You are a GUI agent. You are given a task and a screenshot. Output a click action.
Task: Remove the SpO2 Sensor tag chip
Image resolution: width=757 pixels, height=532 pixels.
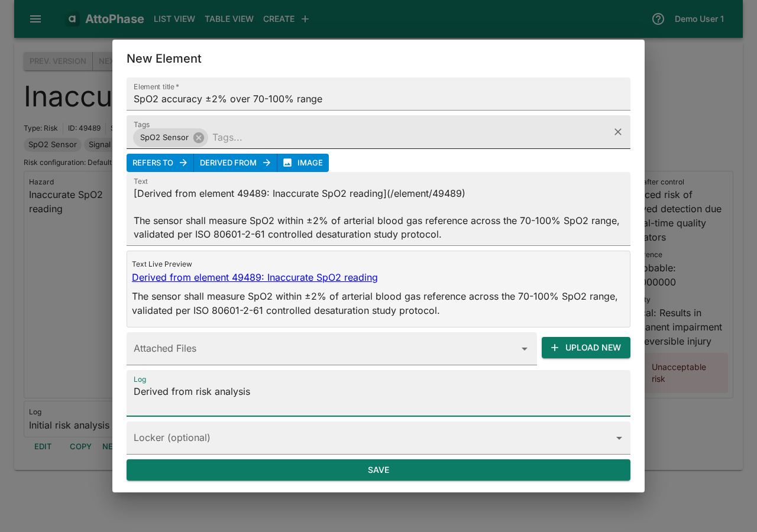point(198,137)
